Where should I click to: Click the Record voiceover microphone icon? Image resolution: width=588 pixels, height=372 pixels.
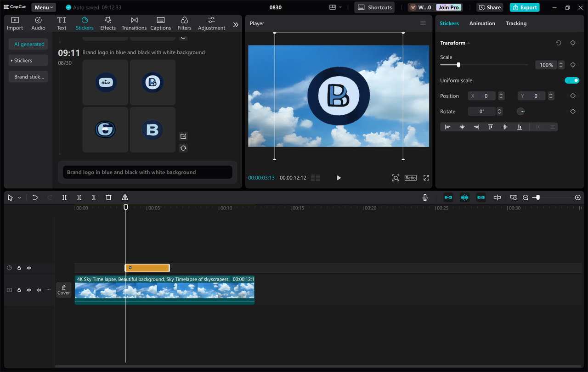425,197
